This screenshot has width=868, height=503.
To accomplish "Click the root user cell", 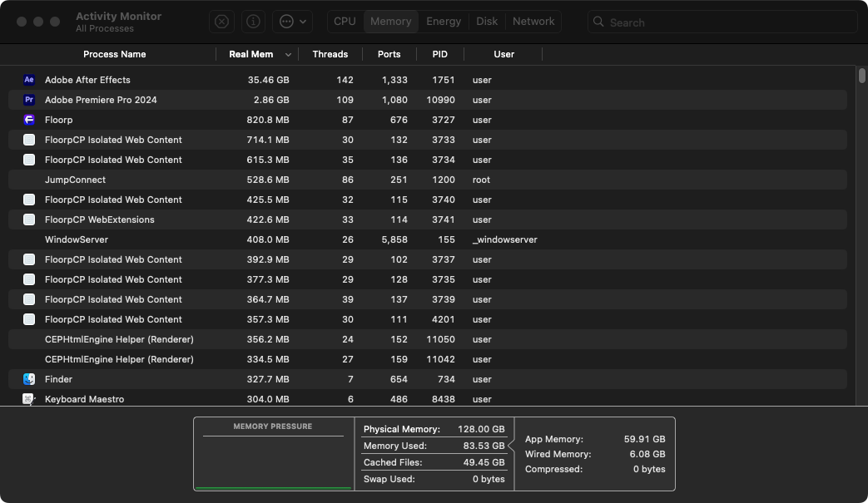I will tap(481, 180).
